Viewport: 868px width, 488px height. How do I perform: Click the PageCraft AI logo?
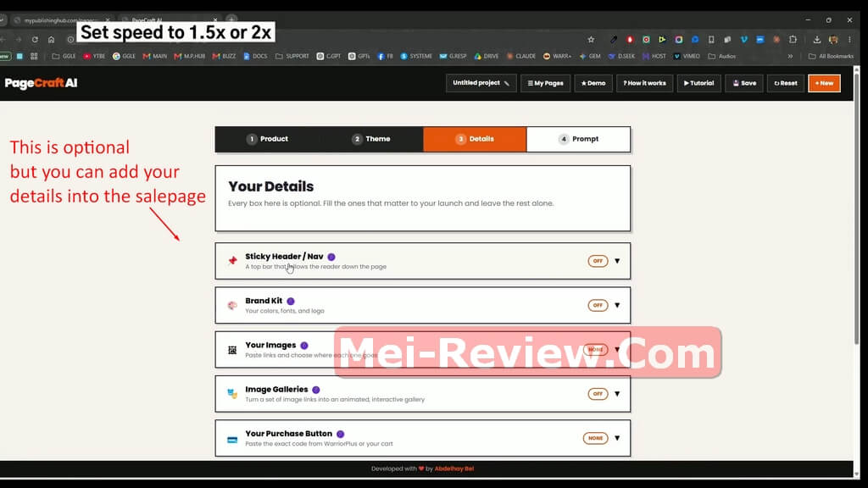[41, 83]
